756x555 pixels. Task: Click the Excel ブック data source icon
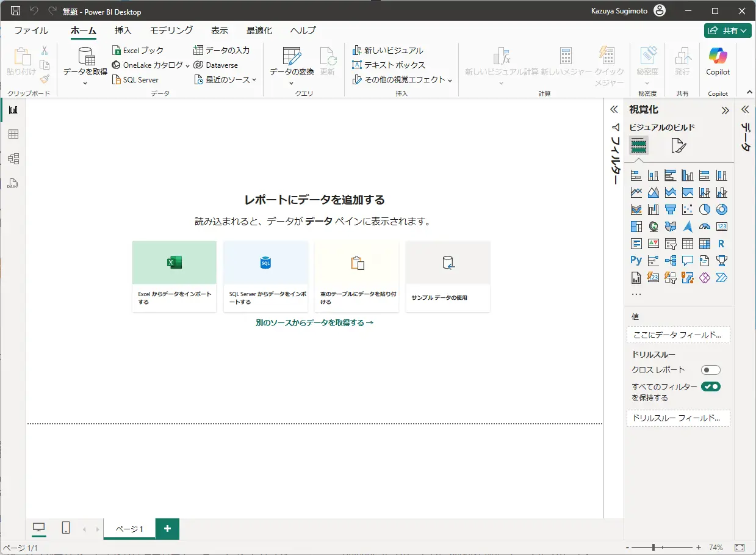117,51
